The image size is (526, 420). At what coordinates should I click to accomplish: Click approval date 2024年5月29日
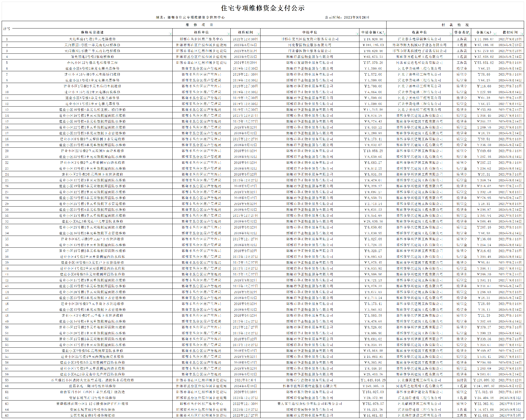pos(245,63)
